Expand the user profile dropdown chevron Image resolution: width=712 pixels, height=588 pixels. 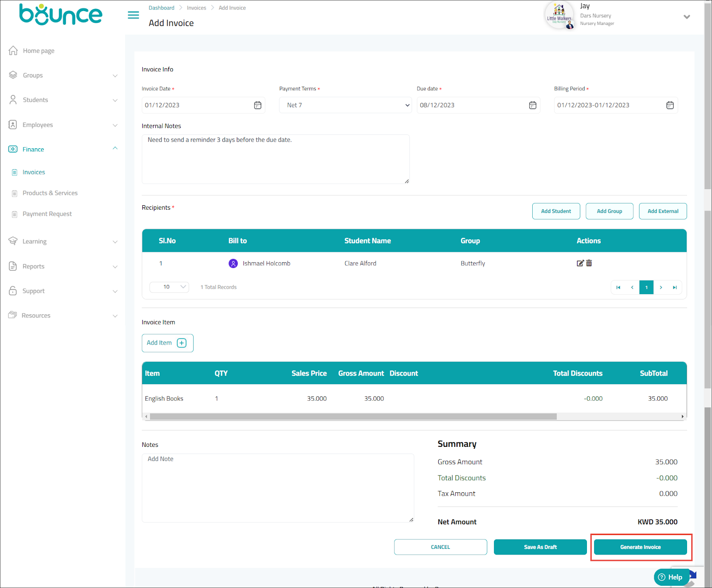(x=687, y=17)
